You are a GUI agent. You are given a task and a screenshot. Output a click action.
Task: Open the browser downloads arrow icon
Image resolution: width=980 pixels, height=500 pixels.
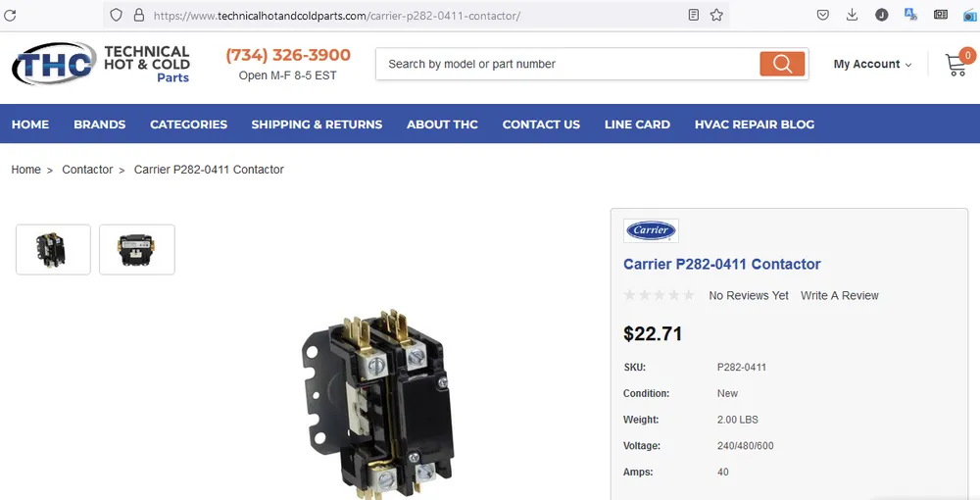[x=852, y=15]
